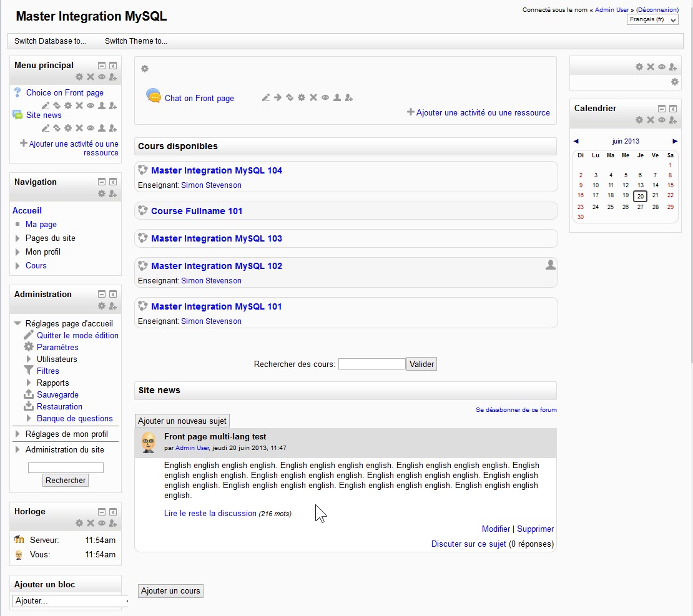
Task: Dock the Calendrier block to the side
Action: tap(672, 109)
